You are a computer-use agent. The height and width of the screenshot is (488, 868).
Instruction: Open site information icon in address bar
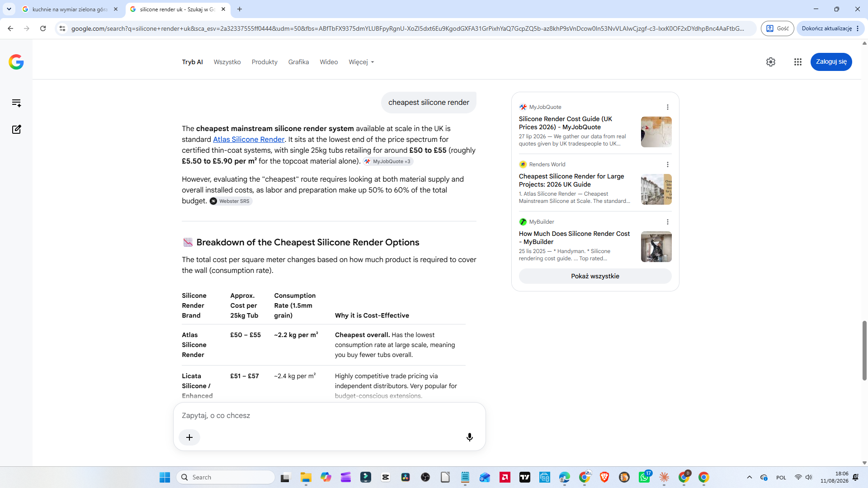tap(62, 28)
